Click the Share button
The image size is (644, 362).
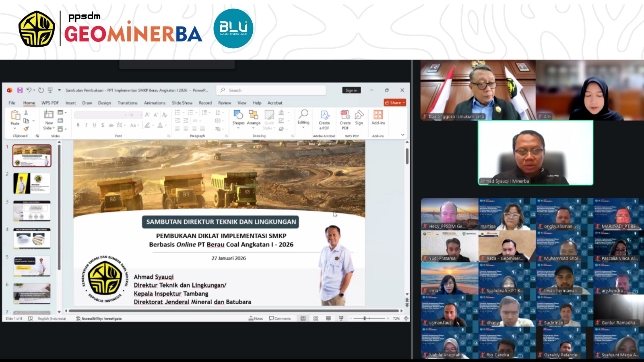(394, 103)
